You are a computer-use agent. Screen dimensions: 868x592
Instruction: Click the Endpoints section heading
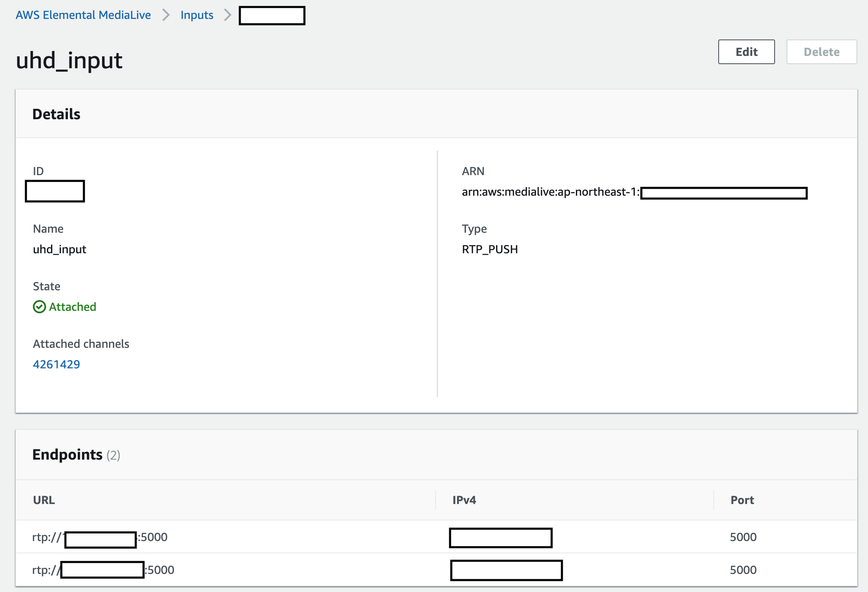coord(67,455)
